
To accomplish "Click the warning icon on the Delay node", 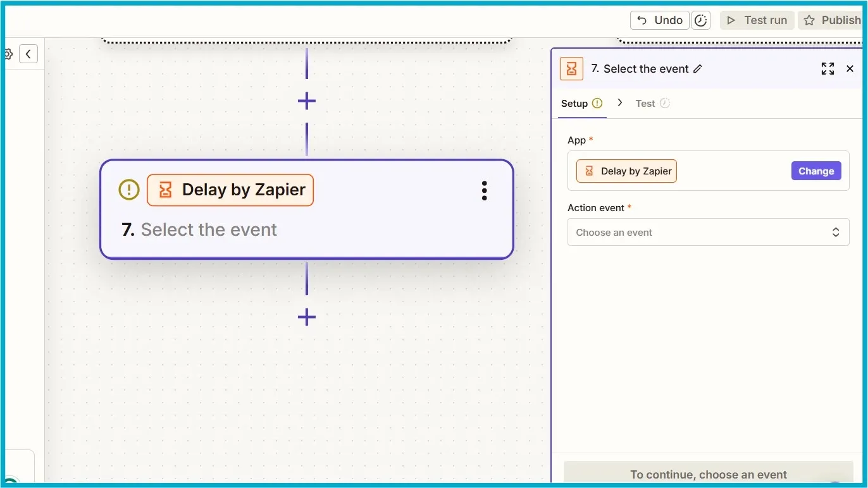I will coord(128,189).
